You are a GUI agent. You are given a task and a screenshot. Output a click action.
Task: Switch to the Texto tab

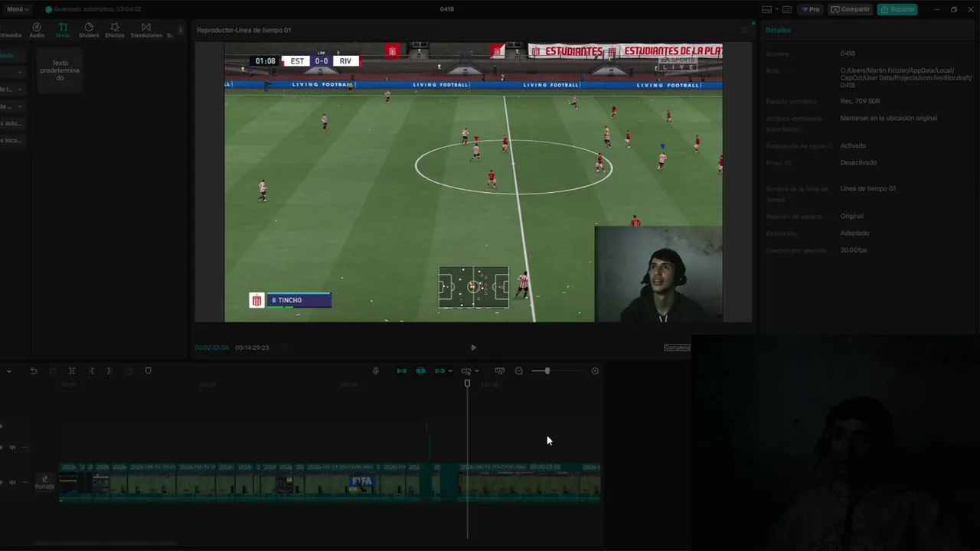tap(63, 30)
